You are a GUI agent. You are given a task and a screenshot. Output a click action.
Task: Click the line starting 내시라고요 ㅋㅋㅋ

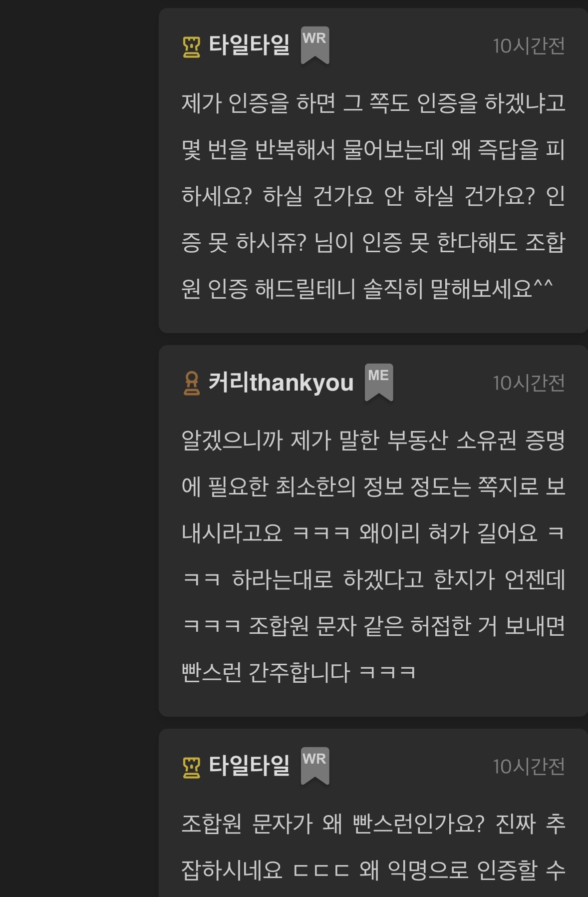(x=373, y=533)
